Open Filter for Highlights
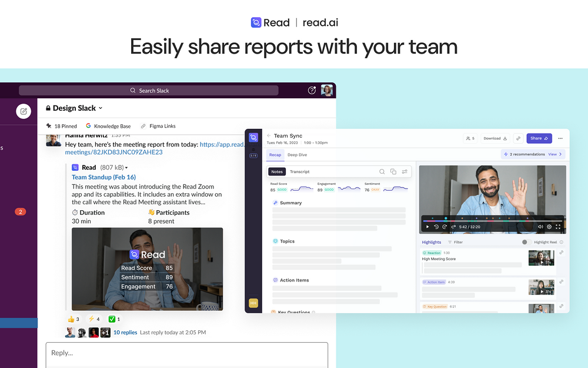Viewport: 588px width, 368px height. coord(455,242)
